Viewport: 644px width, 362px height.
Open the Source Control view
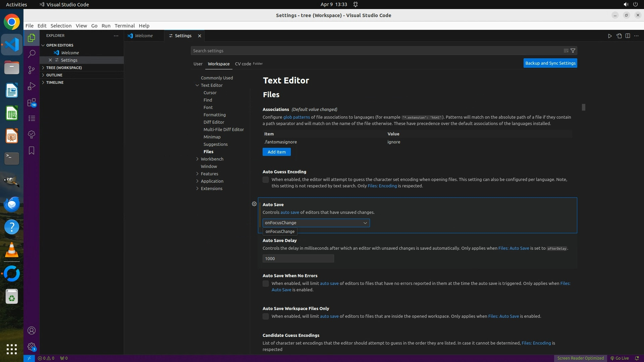32,70
